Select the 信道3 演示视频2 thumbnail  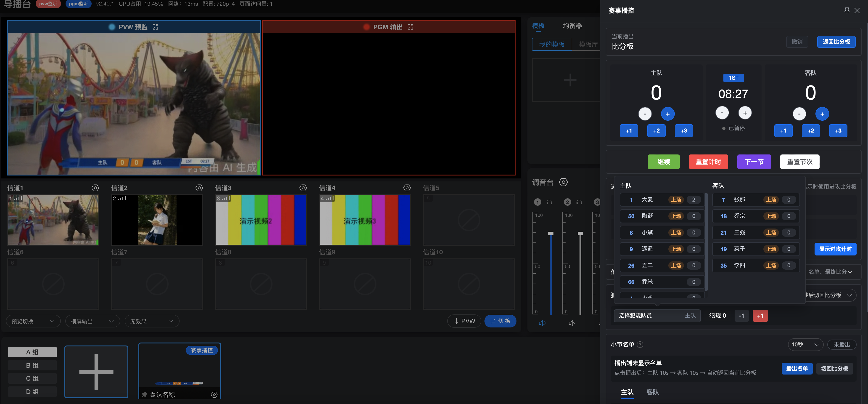261,220
